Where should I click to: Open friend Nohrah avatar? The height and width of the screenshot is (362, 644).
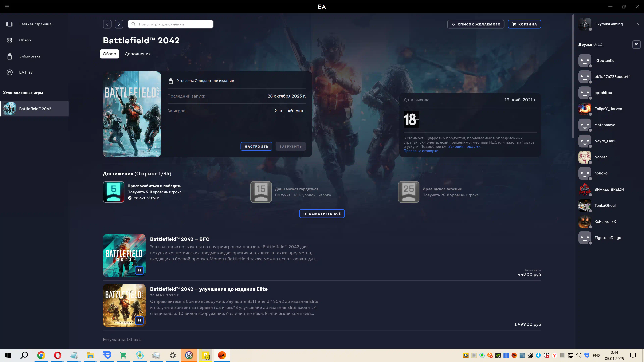[x=585, y=157]
